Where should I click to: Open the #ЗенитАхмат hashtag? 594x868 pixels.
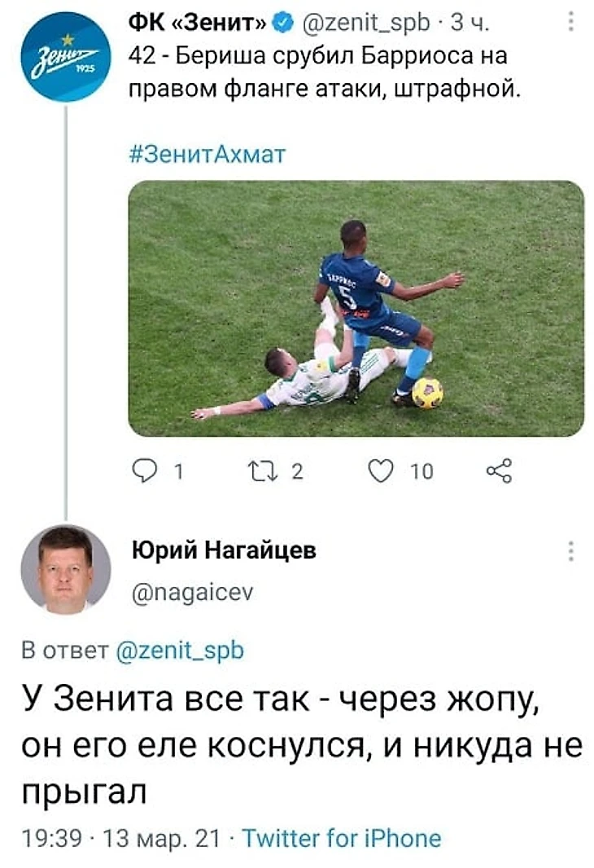point(208,152)
